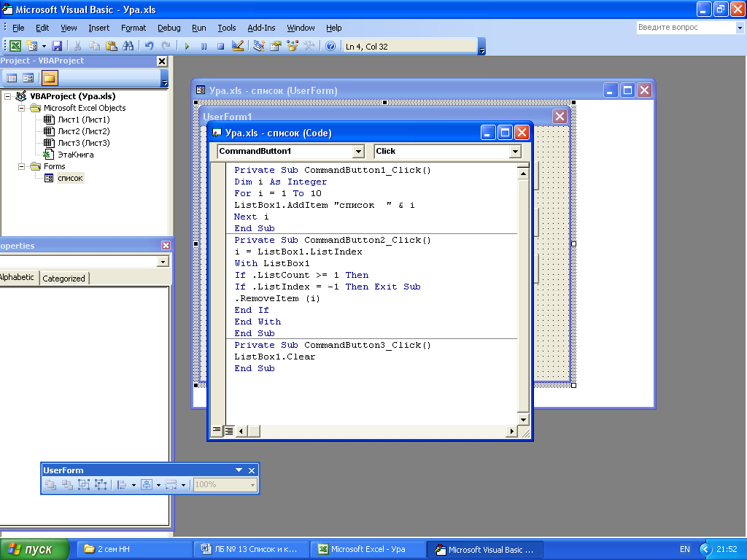Select Лист3 (Лист3) in project tree
The image size is (747, 560).
83,143
